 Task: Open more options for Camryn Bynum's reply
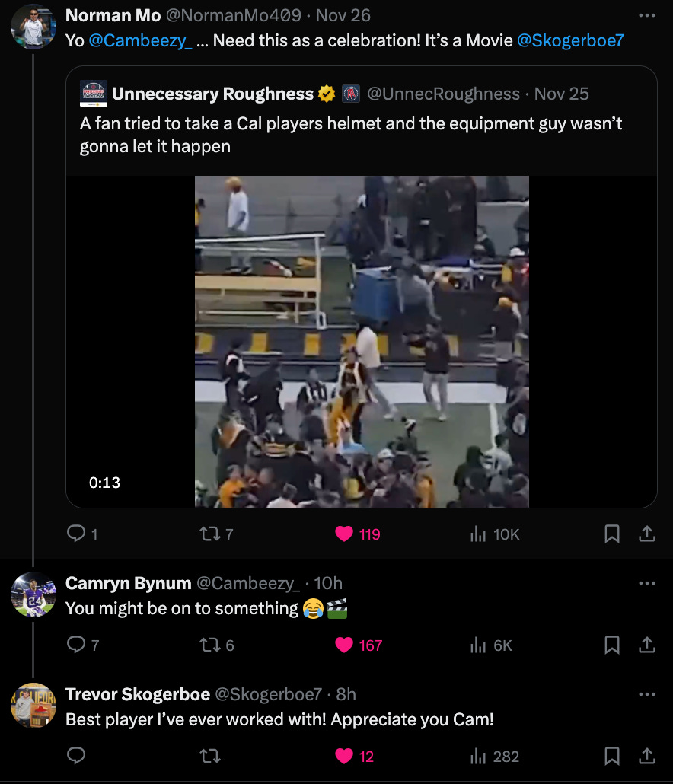647,583
